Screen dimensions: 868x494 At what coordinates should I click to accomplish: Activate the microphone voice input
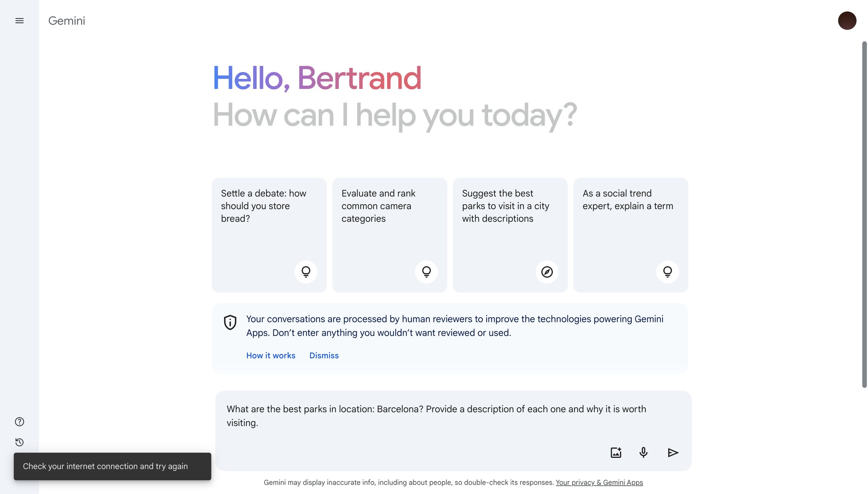643,452
